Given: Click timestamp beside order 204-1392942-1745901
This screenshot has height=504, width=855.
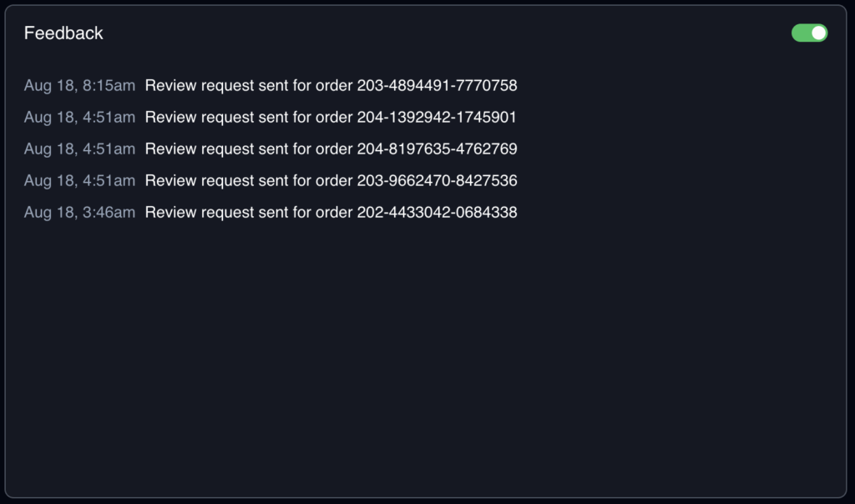Looking at the screenshot, I should 79,118.
